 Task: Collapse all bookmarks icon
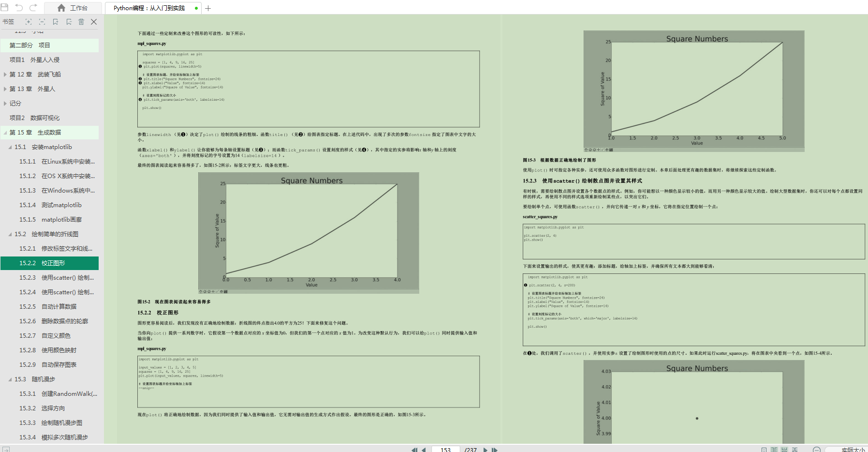click(42, 22)
